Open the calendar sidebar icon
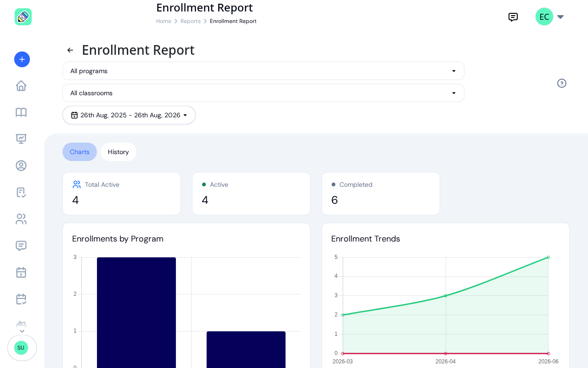This screenshot has width=588, height=368. click(21, 272)
